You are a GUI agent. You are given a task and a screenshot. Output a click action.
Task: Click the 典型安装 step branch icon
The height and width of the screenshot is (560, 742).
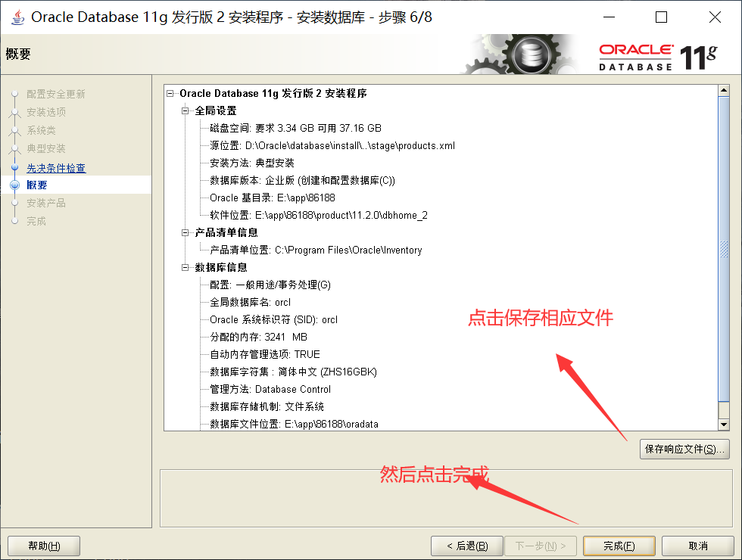[15, 148]
